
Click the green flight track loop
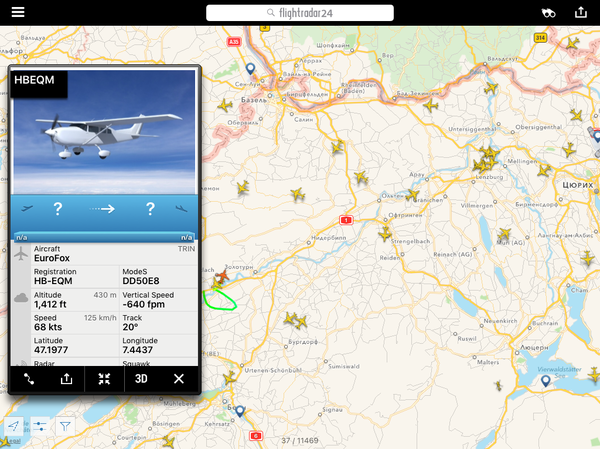[219, 300]
